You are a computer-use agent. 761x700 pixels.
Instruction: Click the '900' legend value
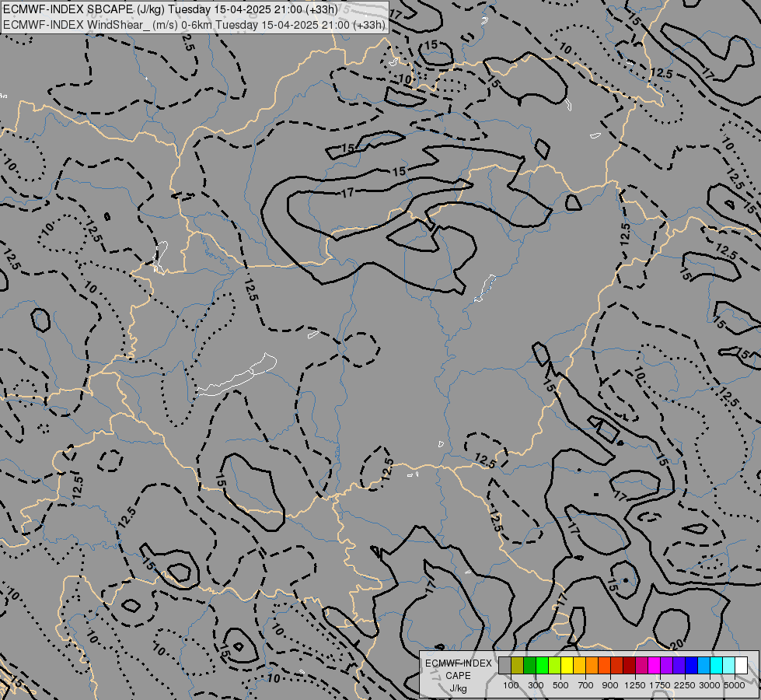[x=610, y=685]
